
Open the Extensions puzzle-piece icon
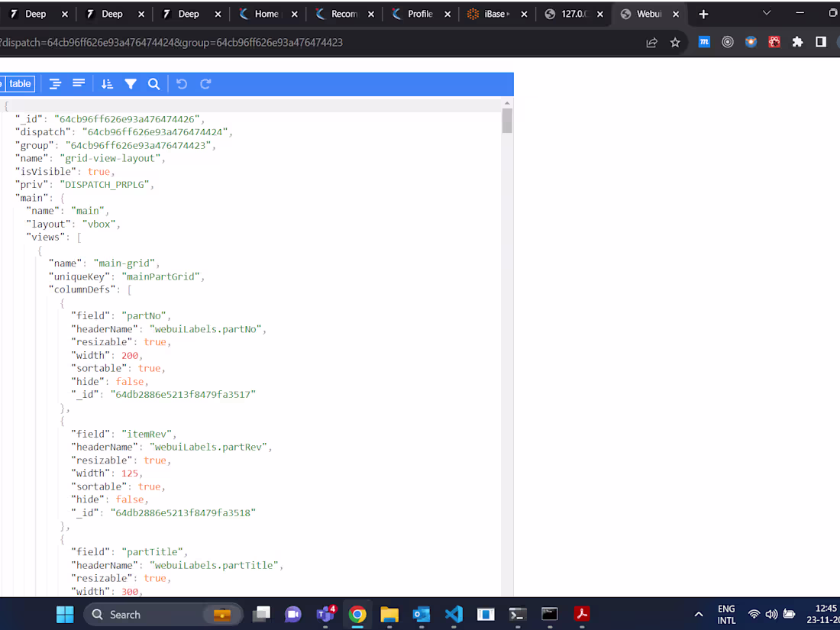click(799, 42)
